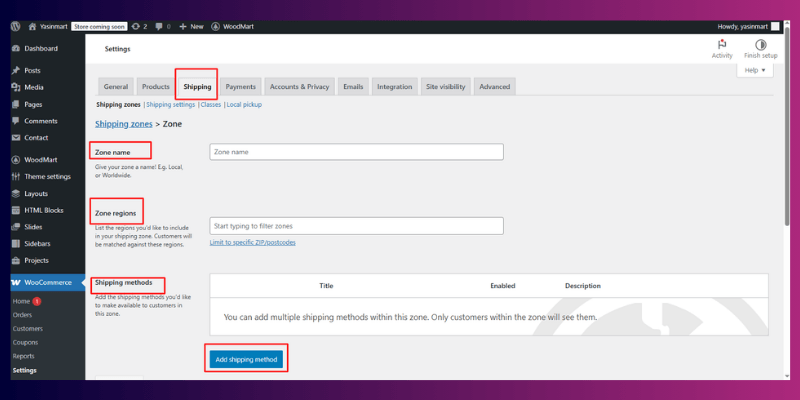Click the Finish setup progress icon
This screenshot has width=800, height=400.
[761, 45]
